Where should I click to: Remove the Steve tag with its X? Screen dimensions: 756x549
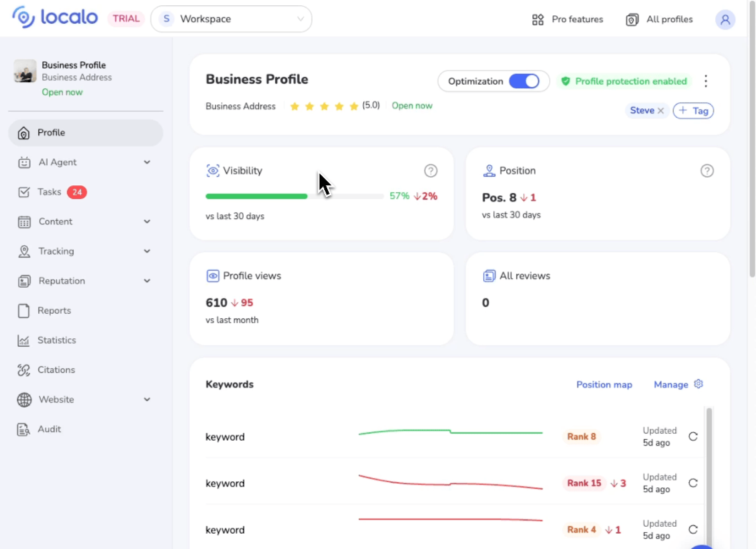pos(661,111)
